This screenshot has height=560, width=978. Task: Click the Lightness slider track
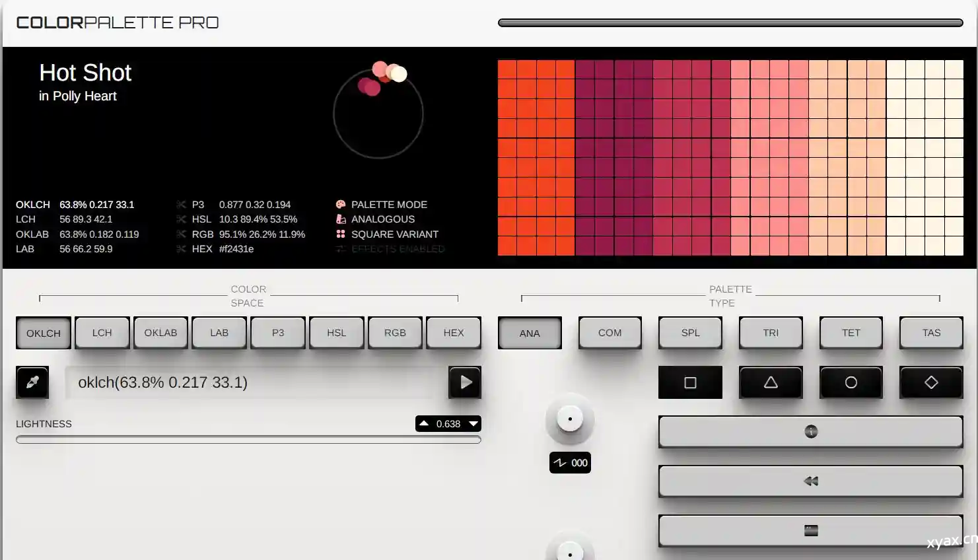[x=248, y=439]
